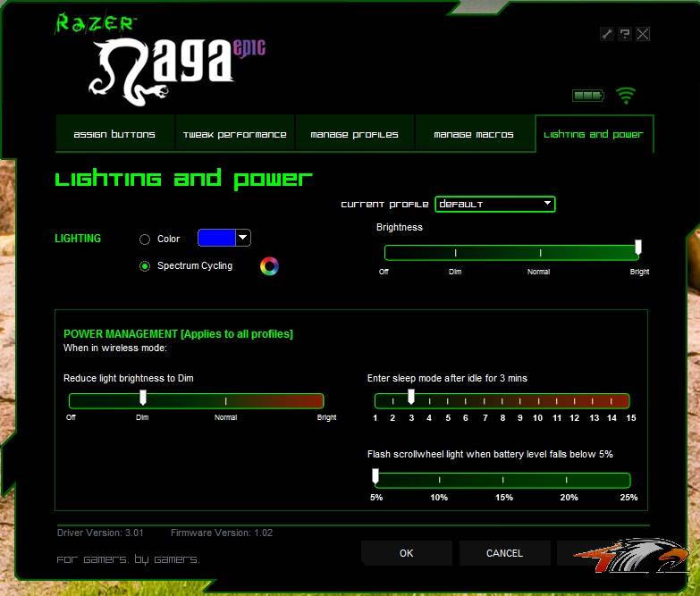The image size is (700, 596).
Task: Select the Lighting and Power tab
Action: [594, 134]
